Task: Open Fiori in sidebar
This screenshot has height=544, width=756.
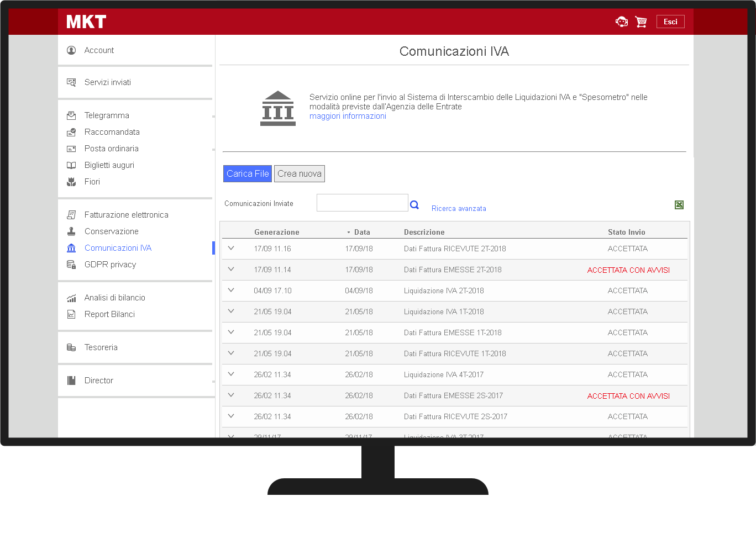Action: click(x=92, y=182)
